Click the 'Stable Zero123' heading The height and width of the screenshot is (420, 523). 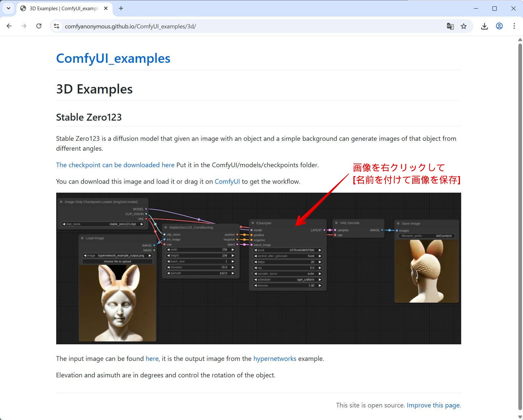(89, 117)
